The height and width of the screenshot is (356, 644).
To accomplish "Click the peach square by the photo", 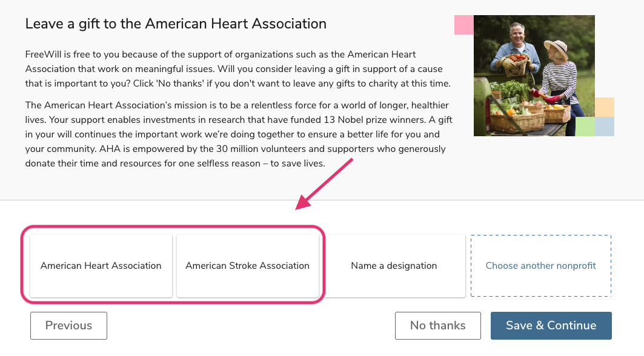I will (605, 107).
